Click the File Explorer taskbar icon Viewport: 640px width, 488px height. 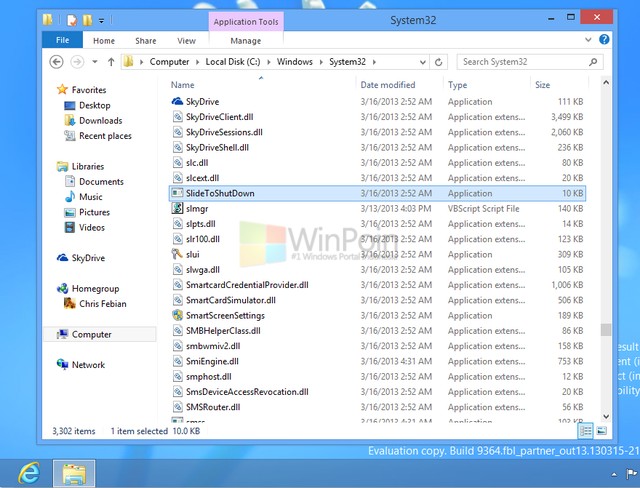tap(74, 473)
